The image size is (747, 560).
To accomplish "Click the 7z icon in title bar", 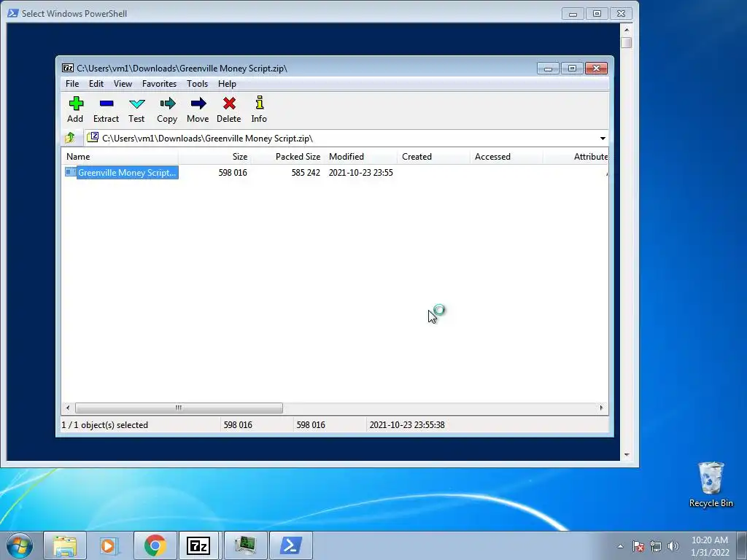I will click(x=68, y=68).
